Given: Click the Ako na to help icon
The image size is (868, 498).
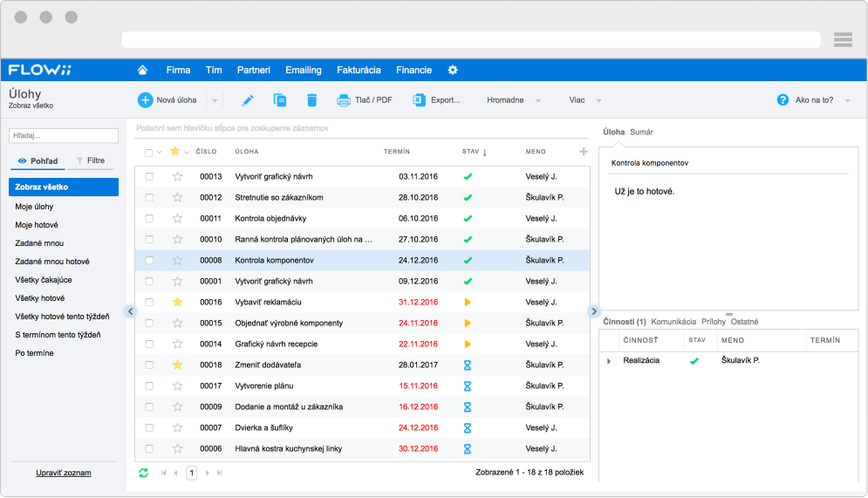Looking at the screenshot, I should pos(783,100).
